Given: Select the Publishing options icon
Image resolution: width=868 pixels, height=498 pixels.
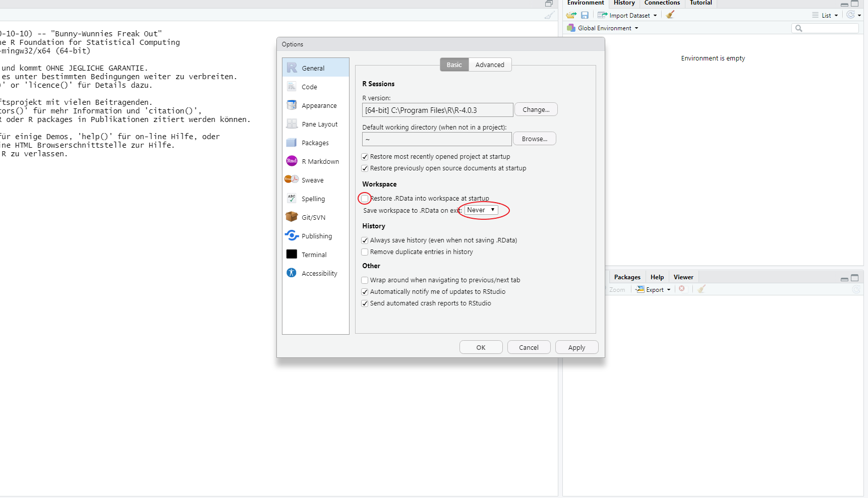Looking at the screenshot, I should [x=292, y=235].
